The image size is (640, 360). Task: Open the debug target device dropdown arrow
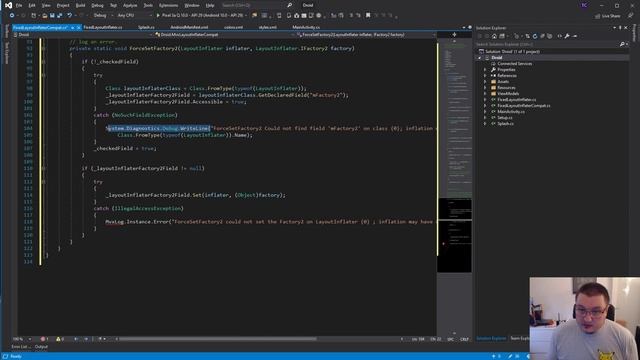coord(246,16)
